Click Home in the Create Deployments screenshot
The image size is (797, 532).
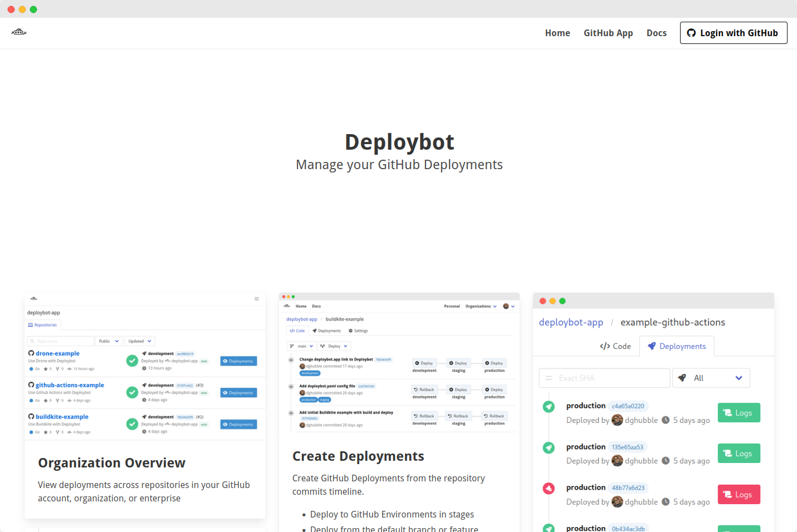coord(301,306)
